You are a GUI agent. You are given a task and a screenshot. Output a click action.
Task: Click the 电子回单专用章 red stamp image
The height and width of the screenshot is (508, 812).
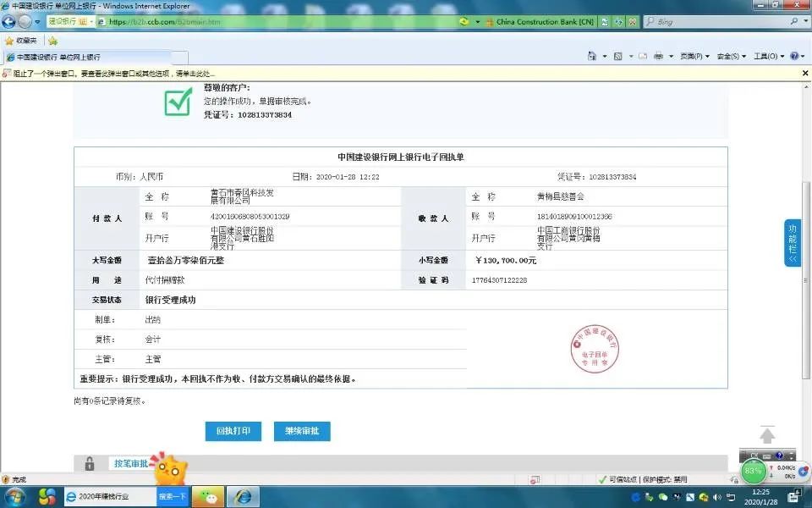[x=595, y=348]
